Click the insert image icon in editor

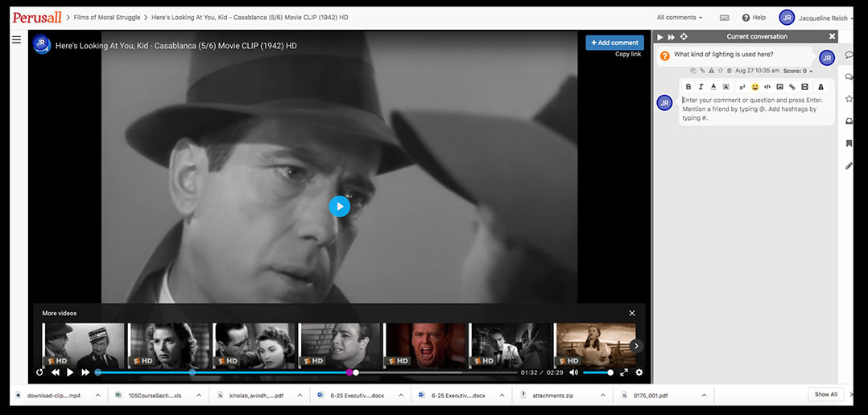click(779, 87)
